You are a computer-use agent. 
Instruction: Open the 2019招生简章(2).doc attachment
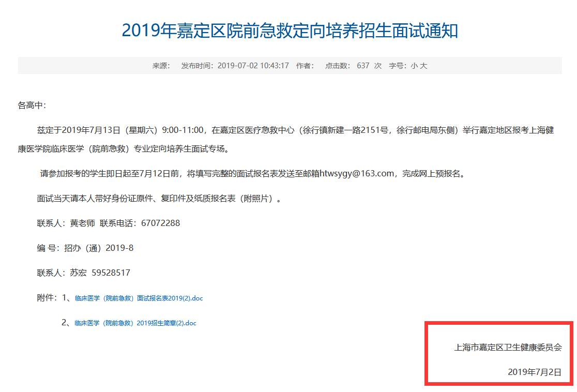(x=135, y=323)
